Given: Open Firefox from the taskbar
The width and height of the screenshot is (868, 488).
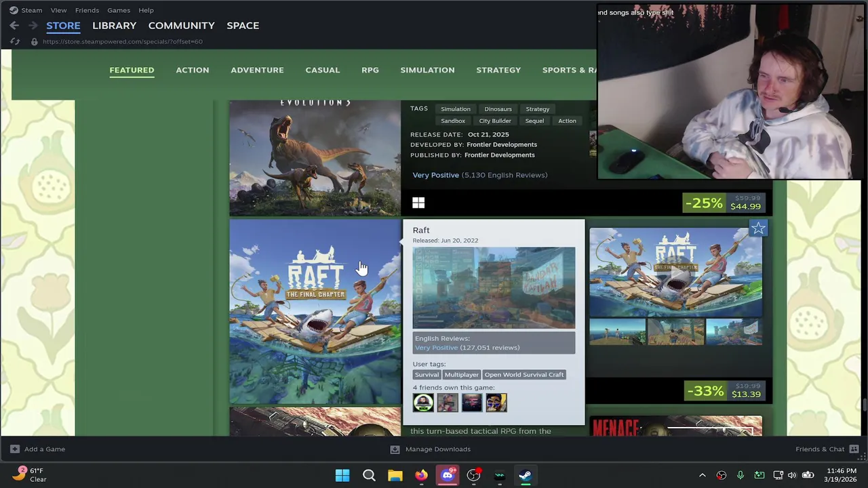Looking at the screenshot, I should point(421,475).
